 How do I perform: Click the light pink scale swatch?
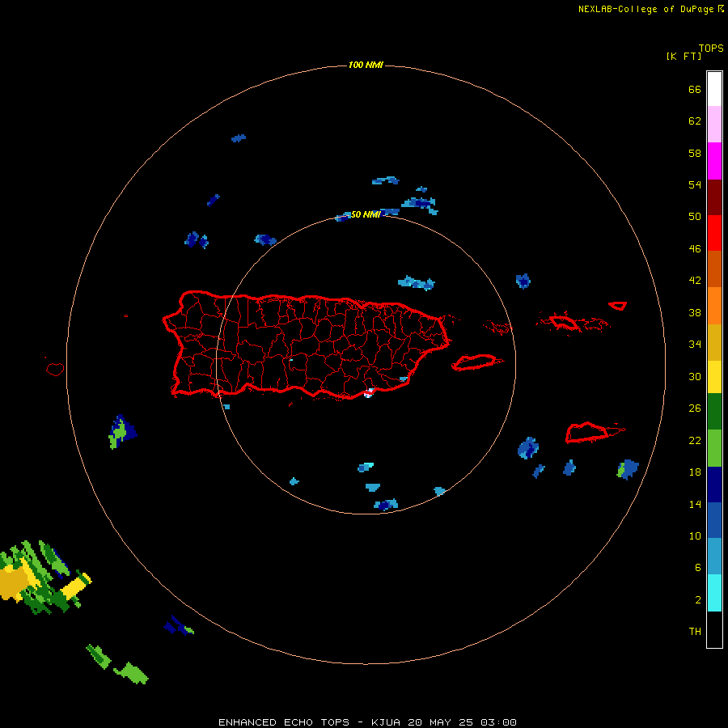[x=714, y=124]
